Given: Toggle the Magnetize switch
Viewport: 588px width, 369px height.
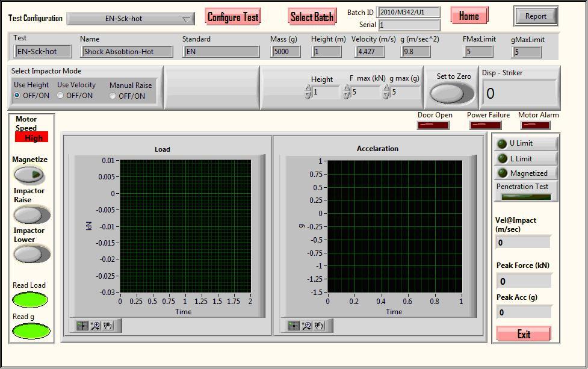Looking at the screenshot, I should [x=29, y=175].
